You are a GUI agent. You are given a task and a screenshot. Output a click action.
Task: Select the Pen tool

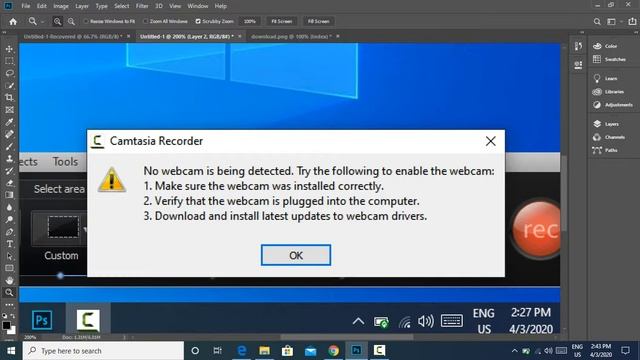point(9,232)
